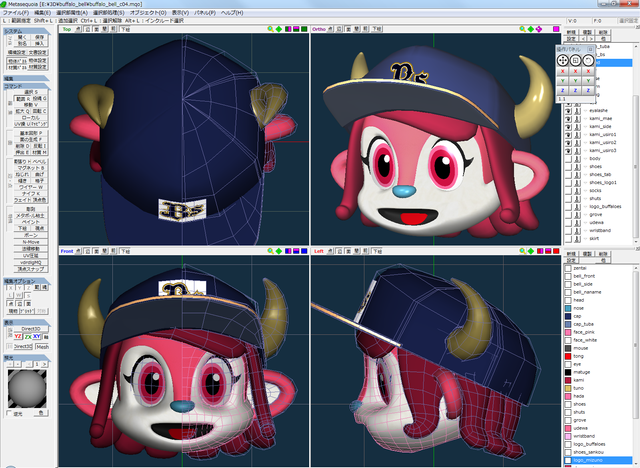Select the ZX view button in display panel
640x468 pixels.
coord(27,336)
